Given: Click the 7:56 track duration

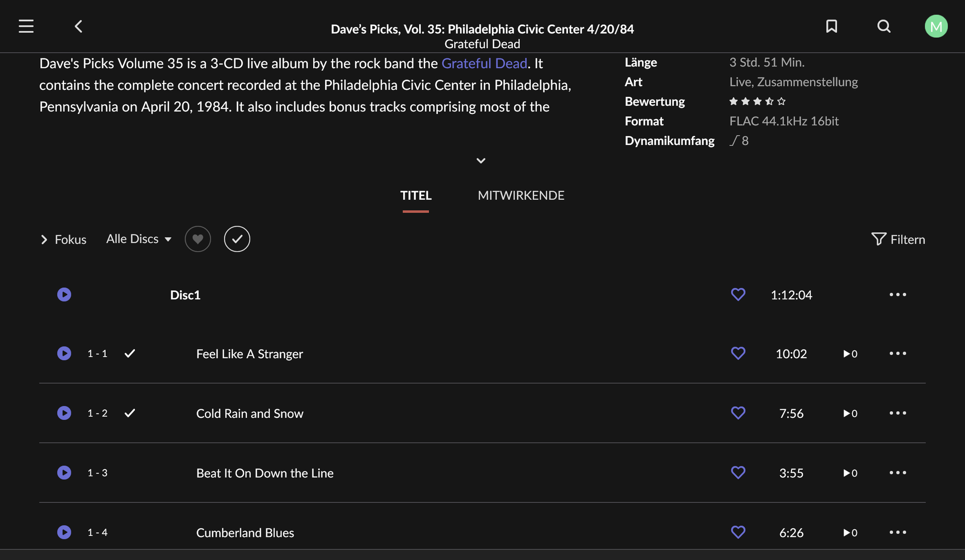Looking at the screenshot, I should coord(791,413).
